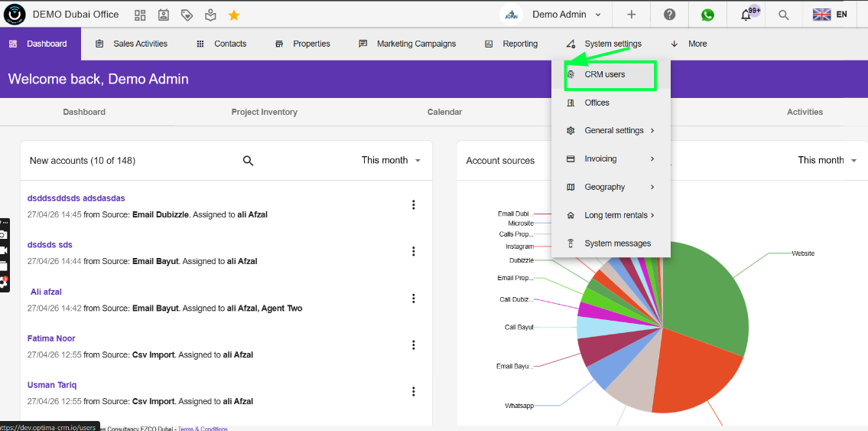Click the price tag icon in header
This screenshot has width=868, height=431.
[187, 15]
